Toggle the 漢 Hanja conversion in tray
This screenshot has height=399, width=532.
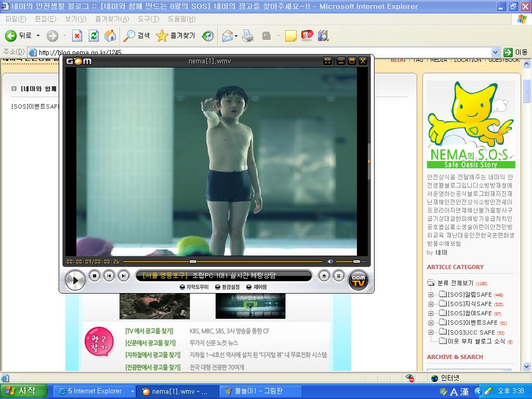point(464,392)
